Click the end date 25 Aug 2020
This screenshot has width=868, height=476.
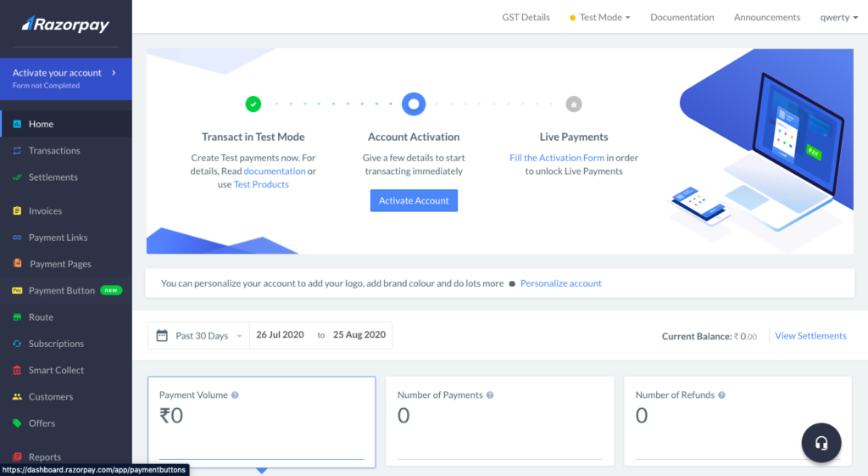pos(359,334)
